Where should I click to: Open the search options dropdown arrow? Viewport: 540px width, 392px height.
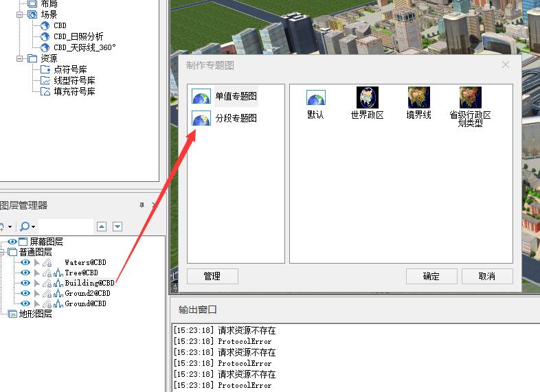click(x=33, y=227)
